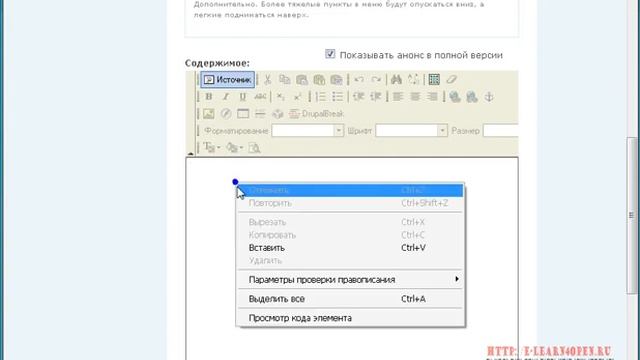Choose Выделить все in the context menu

351,299
